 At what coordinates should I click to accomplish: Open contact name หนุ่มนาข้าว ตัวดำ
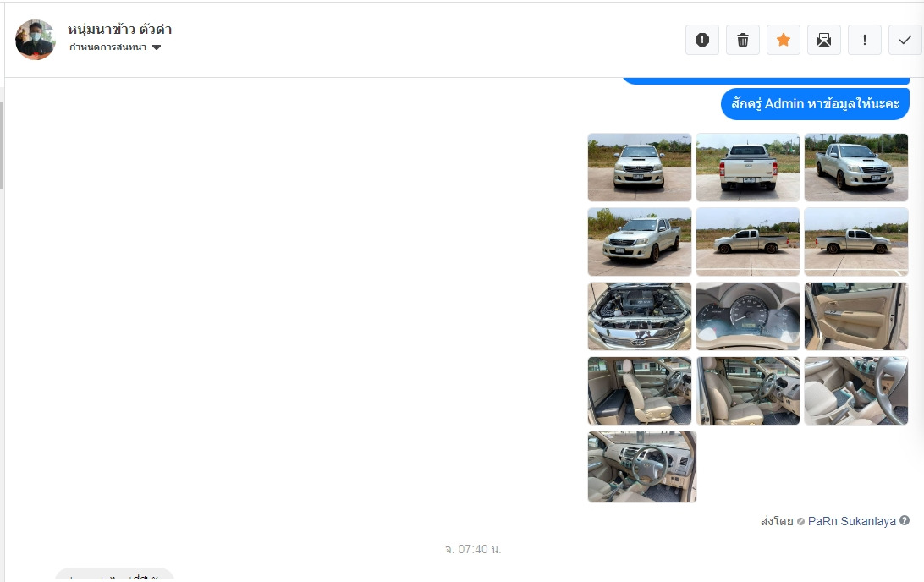(x=119, y=29)
